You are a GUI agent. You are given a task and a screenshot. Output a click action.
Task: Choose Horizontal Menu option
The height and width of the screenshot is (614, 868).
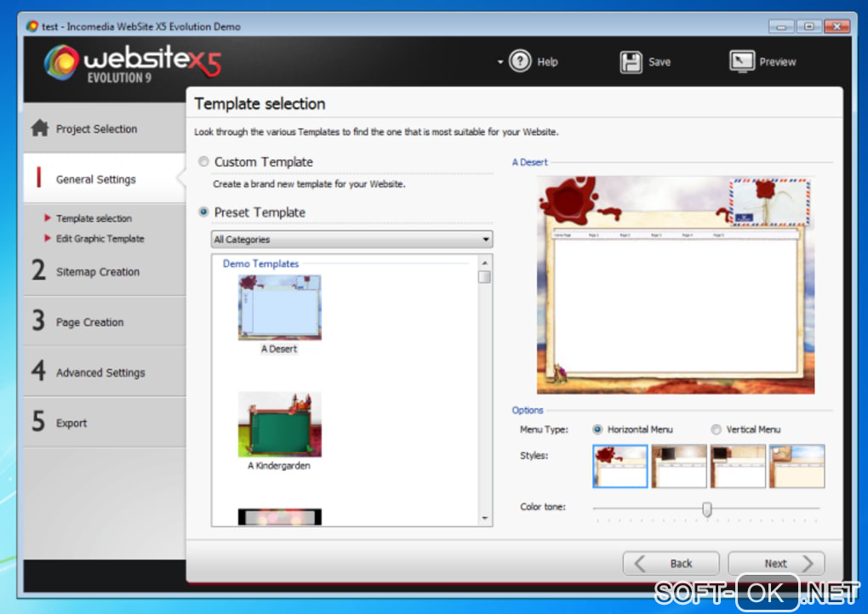click(x=597, y=429)
